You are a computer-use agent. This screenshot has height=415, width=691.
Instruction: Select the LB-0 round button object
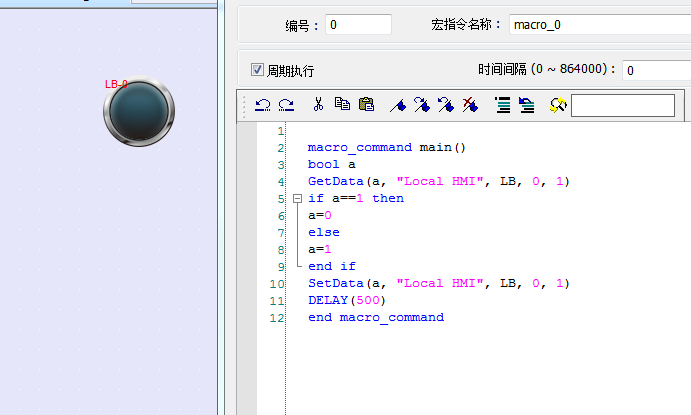138,111
